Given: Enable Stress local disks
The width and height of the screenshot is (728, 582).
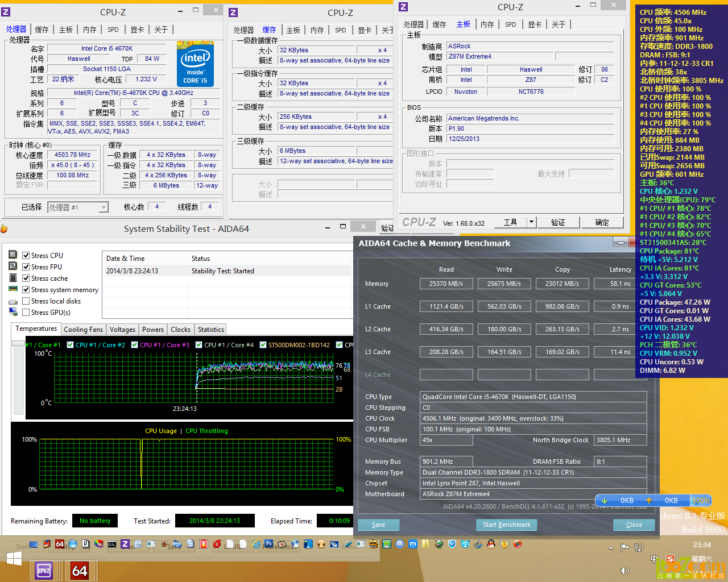Looking at the screenshot, I should tap(26, 301).
